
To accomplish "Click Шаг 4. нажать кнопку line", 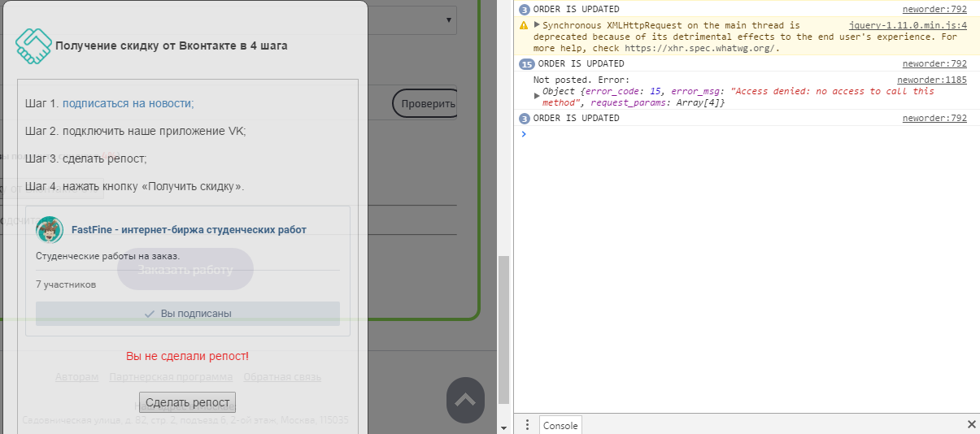I will point(135,186).
